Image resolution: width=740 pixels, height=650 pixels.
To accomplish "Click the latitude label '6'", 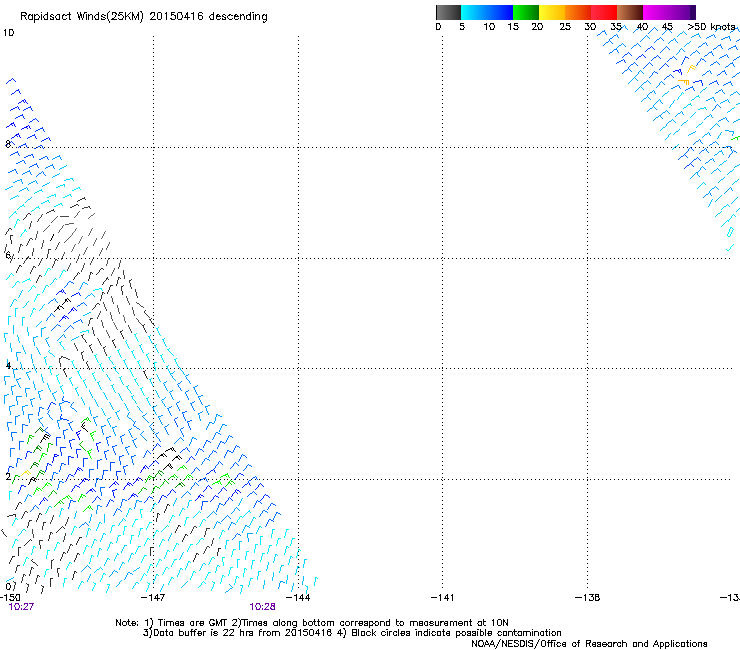I will coord(8,255).
